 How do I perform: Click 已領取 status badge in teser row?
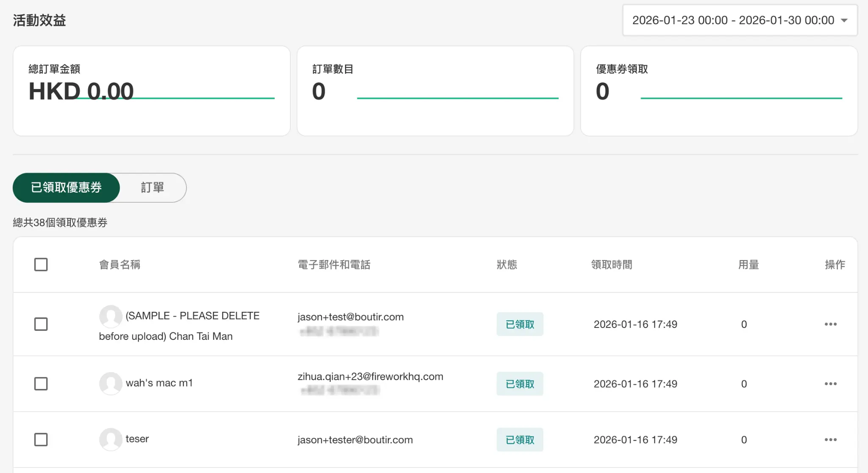520,439
